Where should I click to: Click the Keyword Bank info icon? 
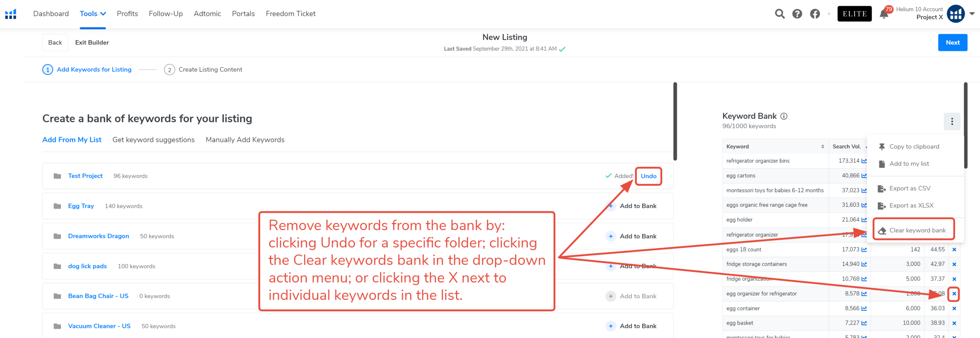click(x=784, y=116)
